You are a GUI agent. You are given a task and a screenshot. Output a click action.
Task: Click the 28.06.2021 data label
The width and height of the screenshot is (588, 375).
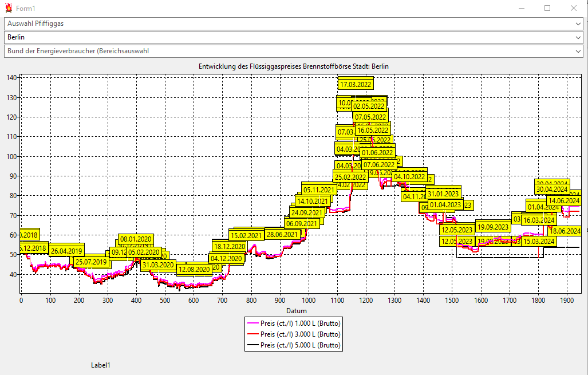tap(282, 235)
